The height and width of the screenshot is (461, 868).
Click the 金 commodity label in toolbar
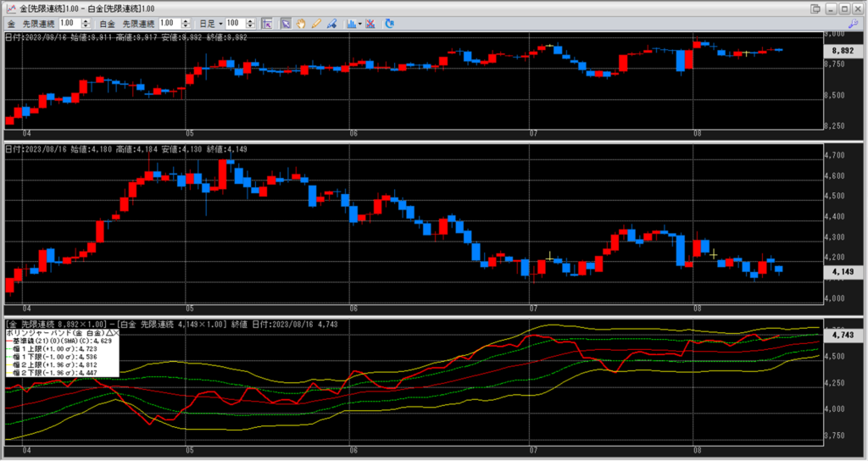tap(12, 24)
